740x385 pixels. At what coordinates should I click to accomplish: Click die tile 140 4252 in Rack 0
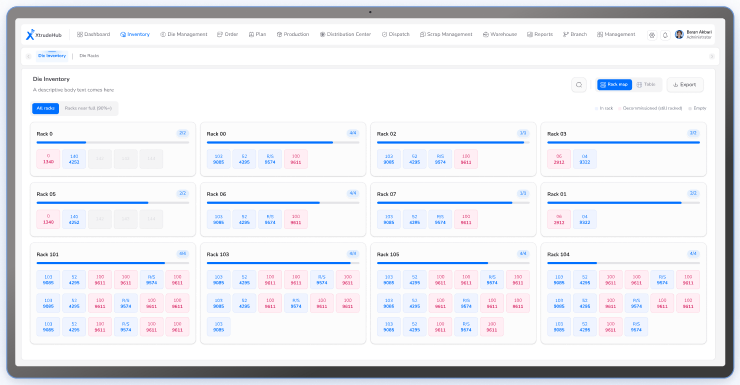click(x=74, y=159)
